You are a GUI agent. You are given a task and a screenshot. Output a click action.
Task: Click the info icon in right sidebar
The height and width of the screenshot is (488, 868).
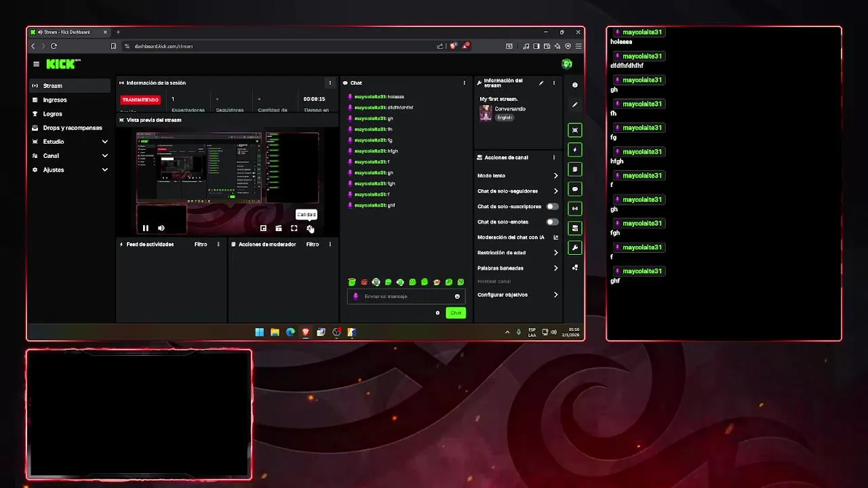coord(575,85)
